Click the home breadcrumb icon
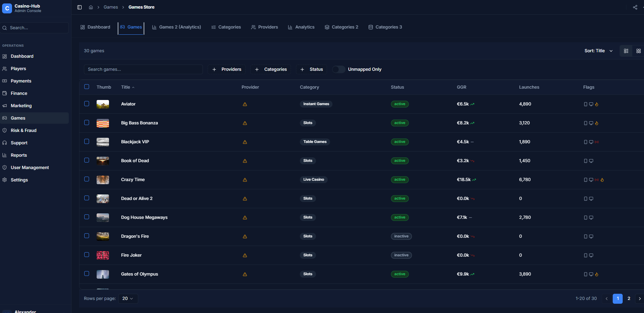 click(x=91, y=7)
